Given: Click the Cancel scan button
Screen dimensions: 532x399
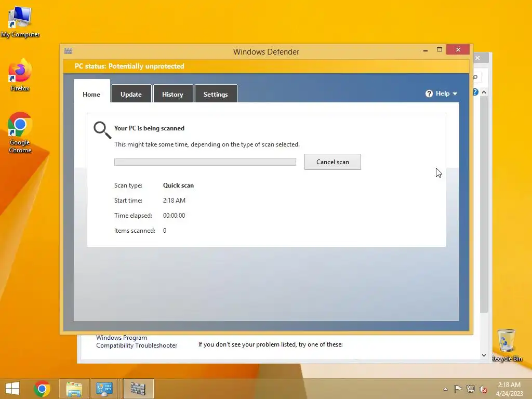Looking at the screenshot, I should (332, 162).
